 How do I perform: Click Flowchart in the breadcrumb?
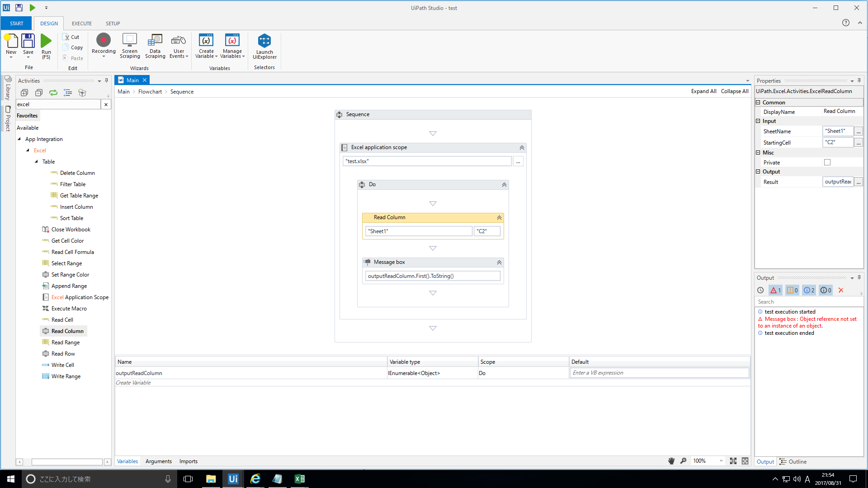(x=150, y=92)
